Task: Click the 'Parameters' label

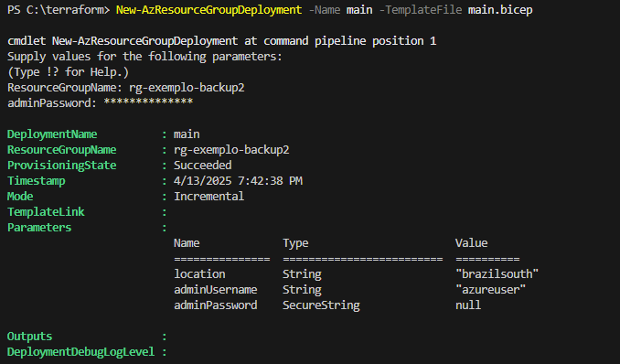Action: [39, 228]
